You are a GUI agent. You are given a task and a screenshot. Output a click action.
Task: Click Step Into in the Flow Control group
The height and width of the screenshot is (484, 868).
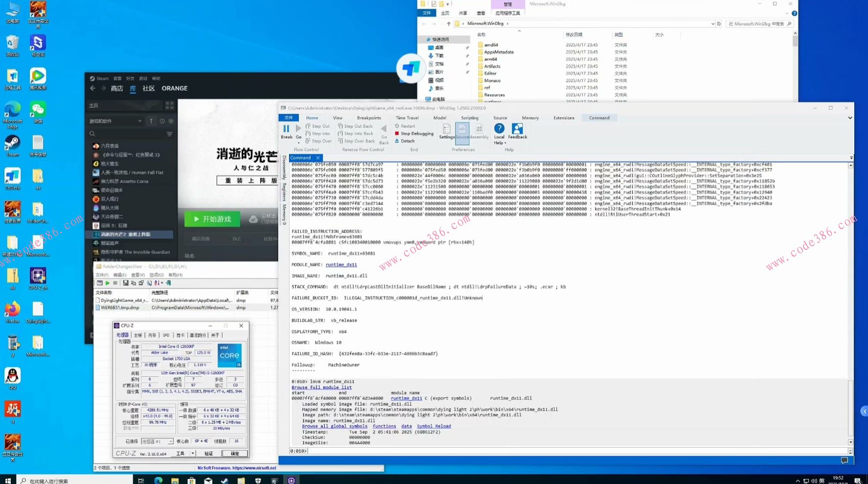coord(317,133)
